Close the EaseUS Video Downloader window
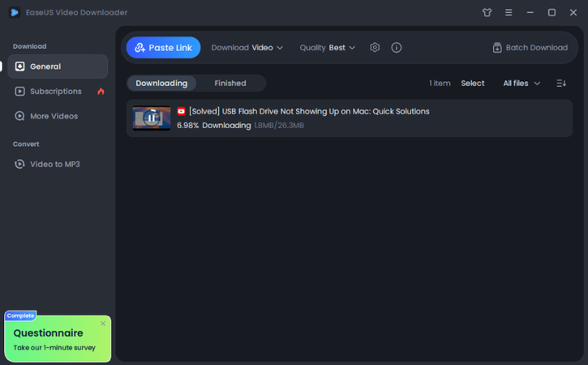This screenshot has height=365, width=588. pos(573,12)
